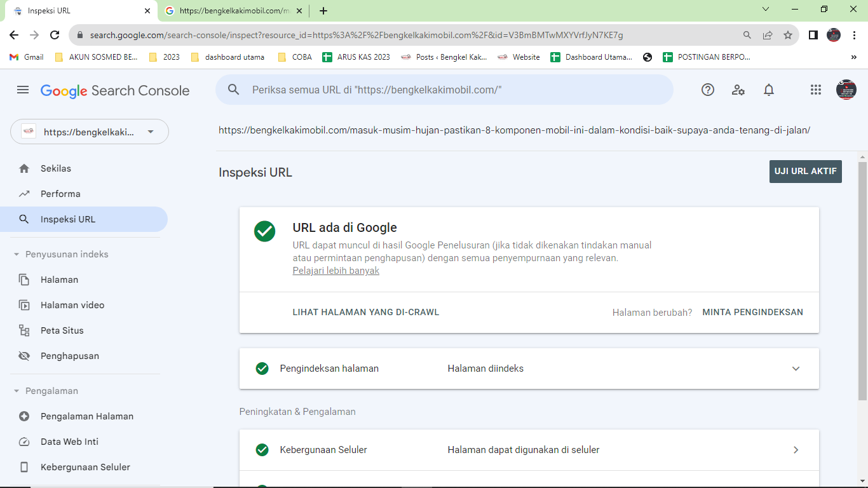
Task: Go back with browser back arrow
Action: pos(14,35)
